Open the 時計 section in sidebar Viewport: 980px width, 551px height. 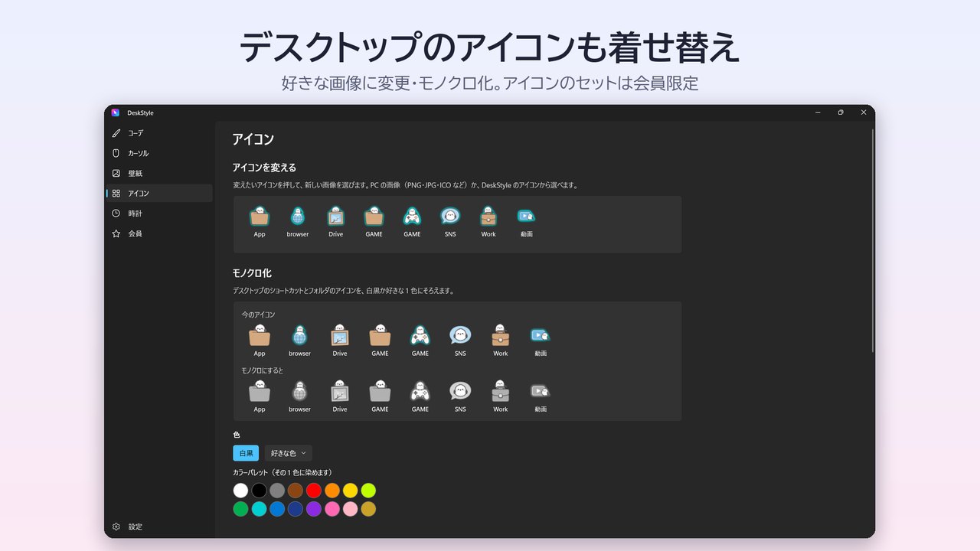coord(159,213)
